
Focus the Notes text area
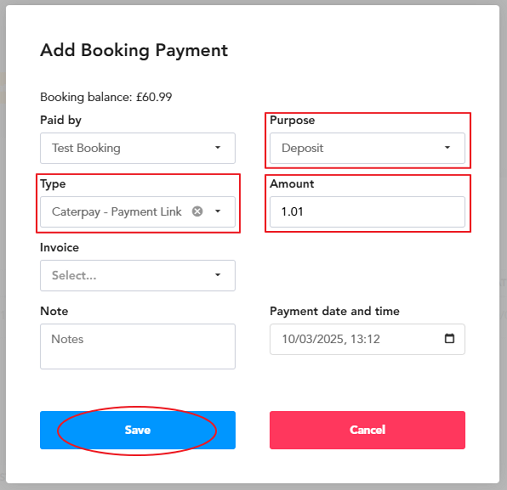[x=138, y=346]
